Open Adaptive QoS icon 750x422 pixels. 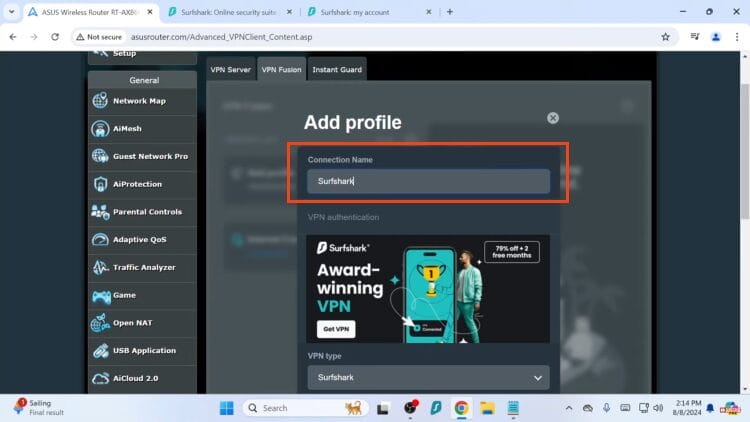tap(100, 240)
